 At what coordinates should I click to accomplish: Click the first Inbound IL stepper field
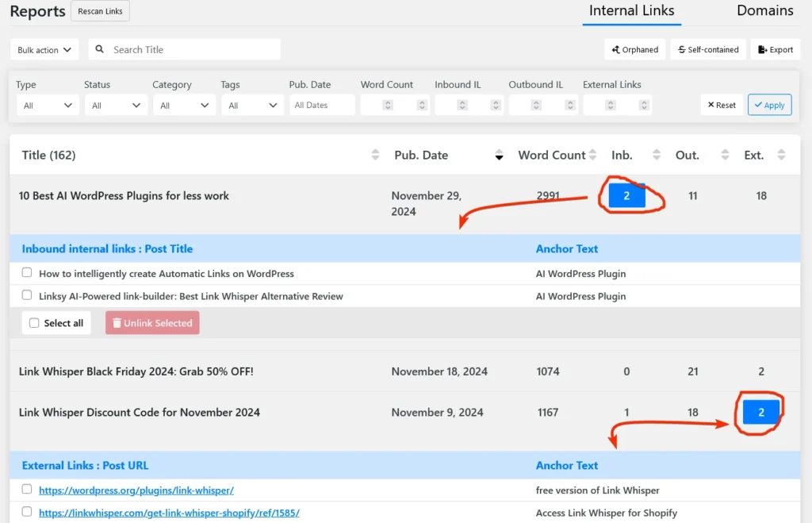452,106
